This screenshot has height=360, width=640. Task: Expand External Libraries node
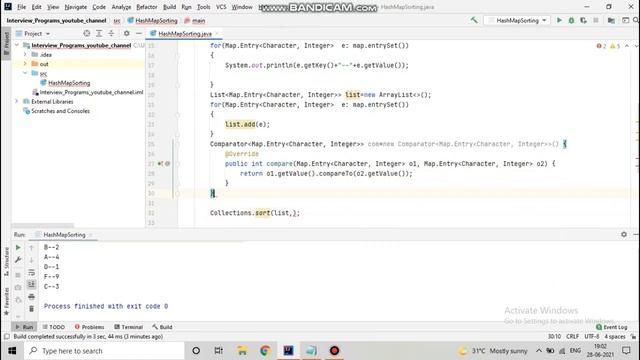tap(17, 101)
